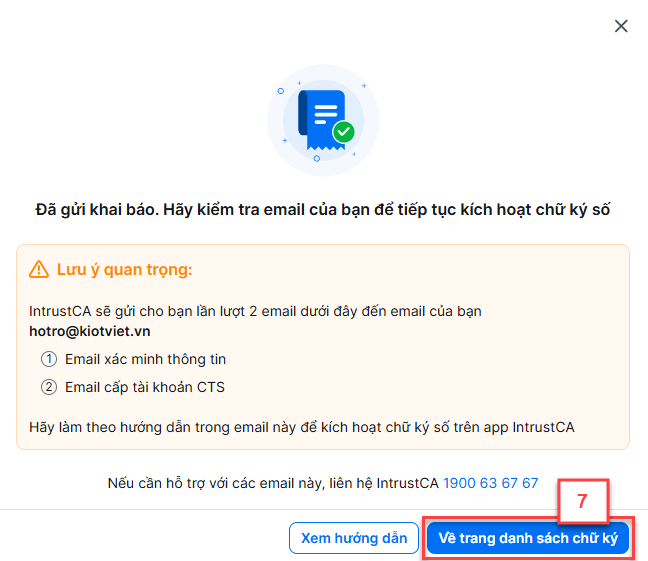Click the "Hãy làm theo hướng dẫn" instruction line
This screenshot has height=561, width=648.
(302, 427)
